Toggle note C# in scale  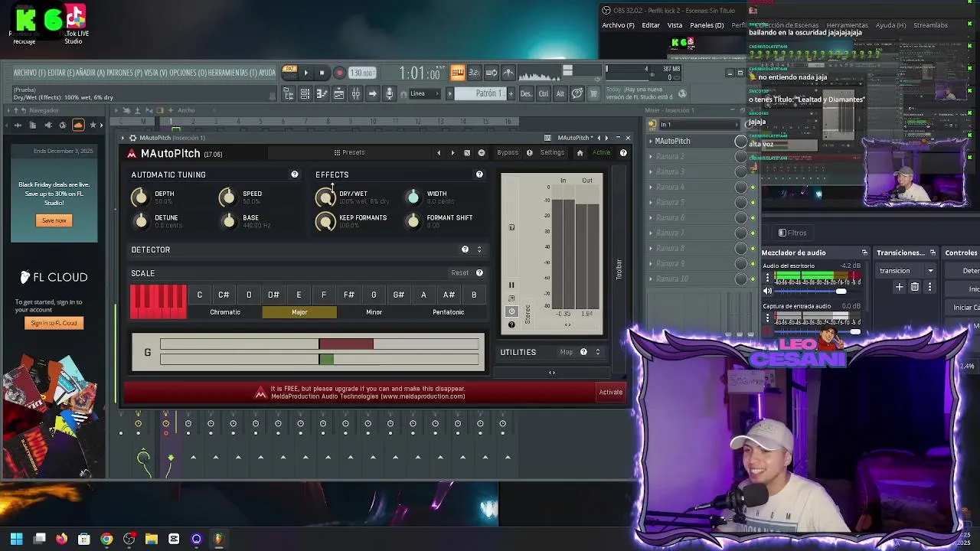224,295
